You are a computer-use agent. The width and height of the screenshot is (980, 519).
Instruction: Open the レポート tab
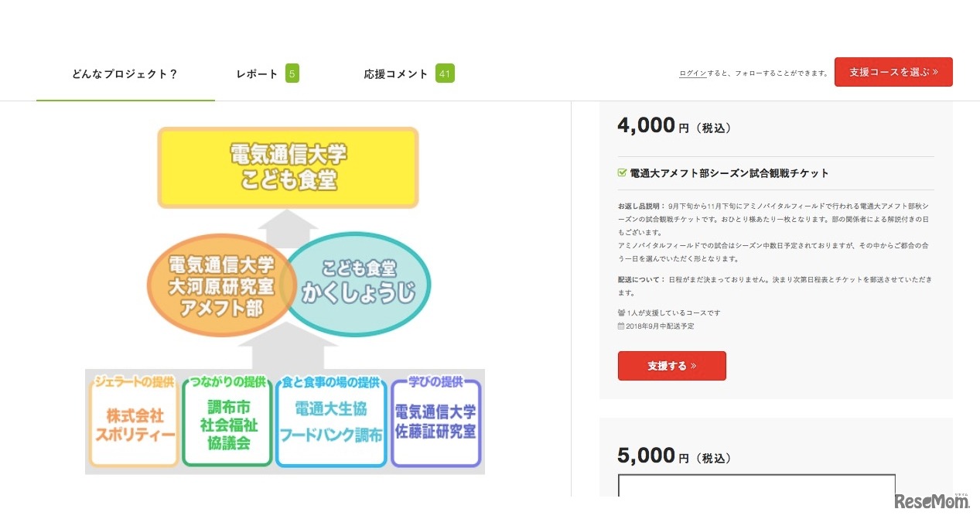(256, 73)
